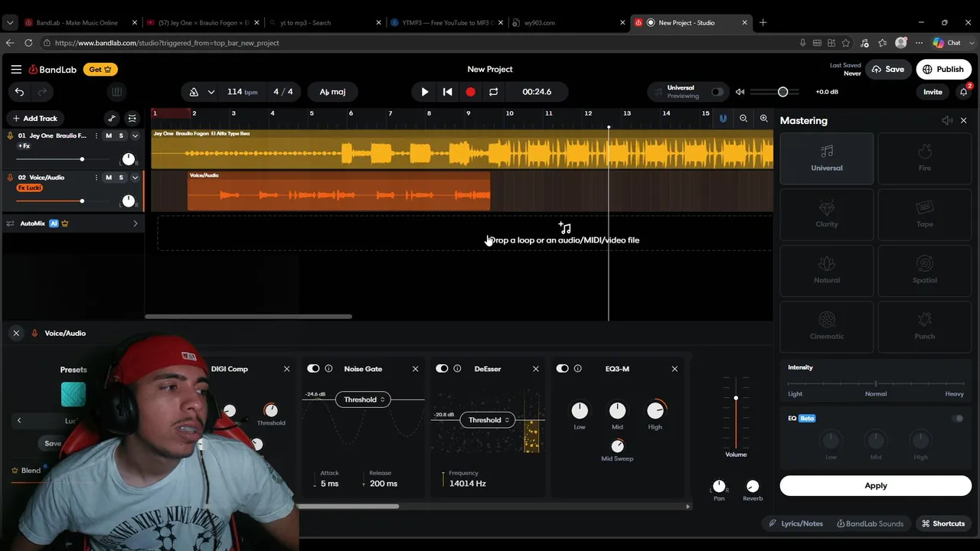980x551 pixels.
Task: Adjust the master volume slider handle
Action: pos(782,92)
